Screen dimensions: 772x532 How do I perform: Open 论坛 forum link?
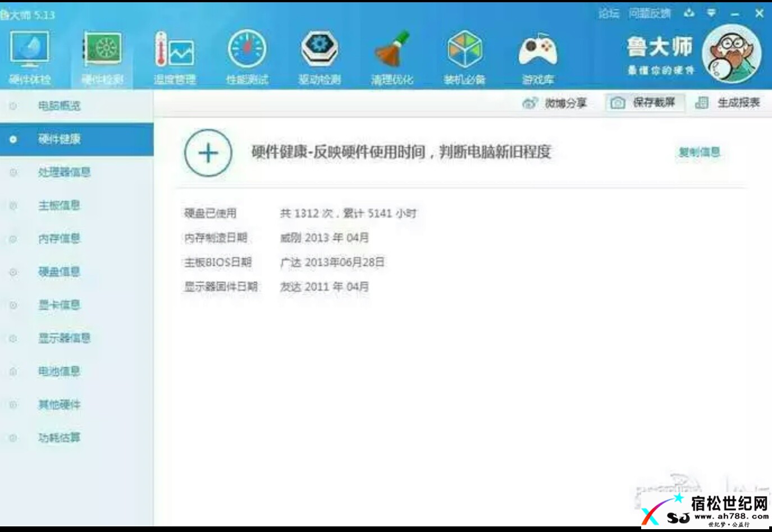pos(609,13)
